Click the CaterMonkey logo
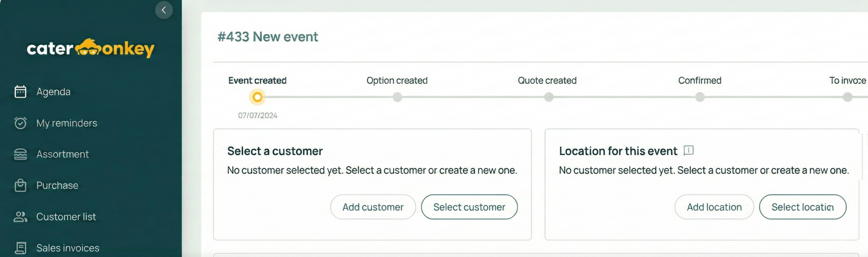 point(91,48)
